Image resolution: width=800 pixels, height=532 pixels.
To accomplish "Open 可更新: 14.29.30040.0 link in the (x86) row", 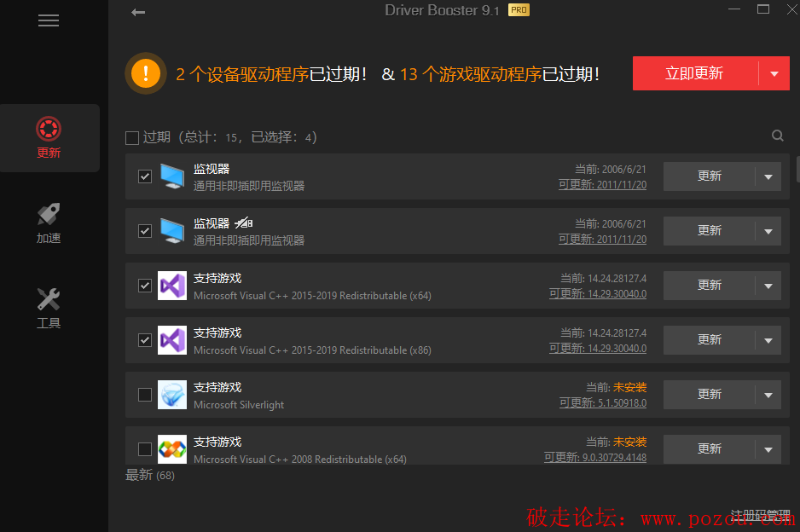I will [598, 349].
